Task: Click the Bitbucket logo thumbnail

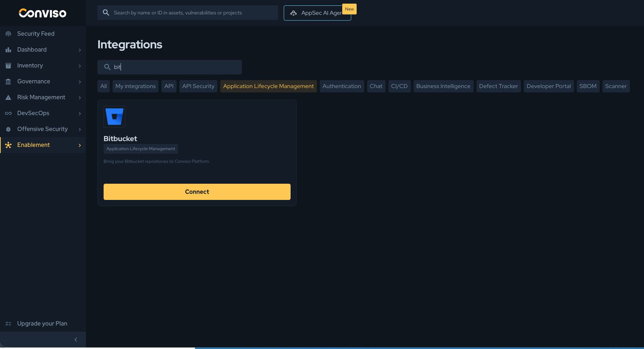Action: (x=114, y=117)
